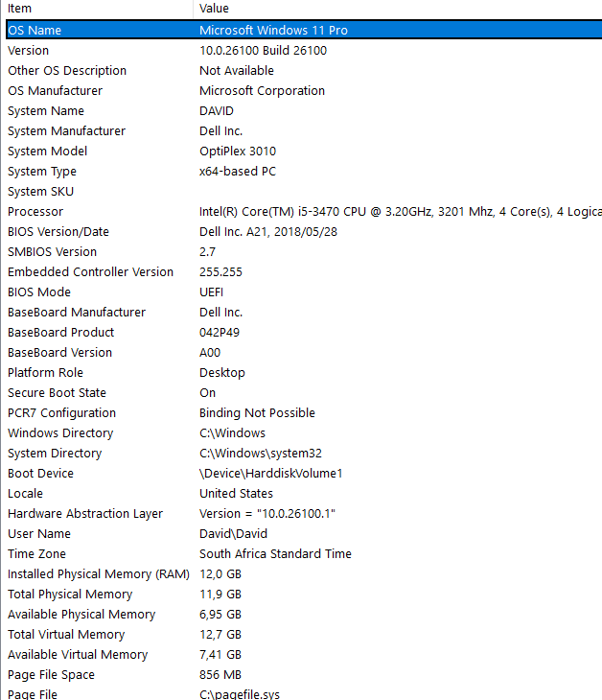Click the \Device\HarddiskVolume1 value
The image size is (602, 700).
(x=271, y=473)
